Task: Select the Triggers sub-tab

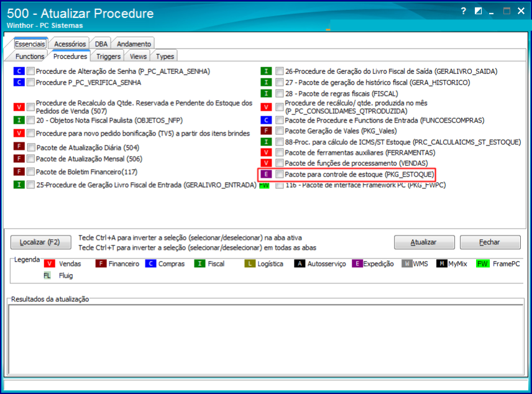Action: point(108,57)
